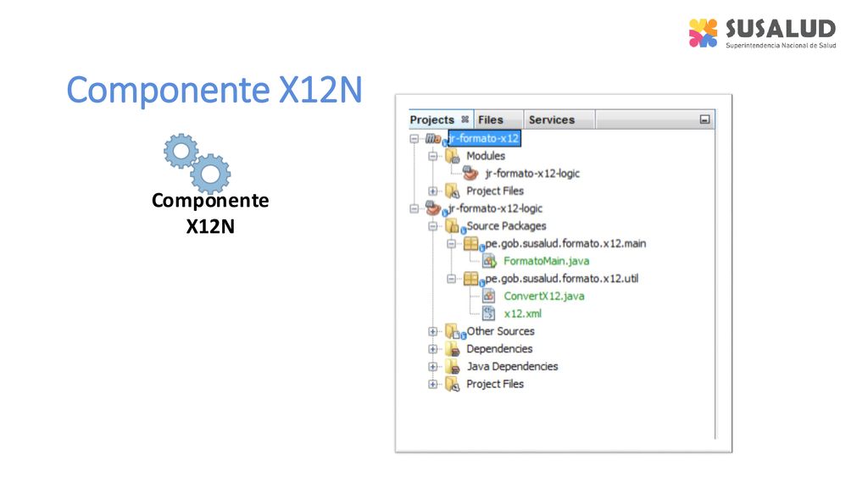The width and height of the screenshot is (868, 488).
Task: Collapse pe.gob.susalud.formato.x12.util package
Action: coord(451,279)
